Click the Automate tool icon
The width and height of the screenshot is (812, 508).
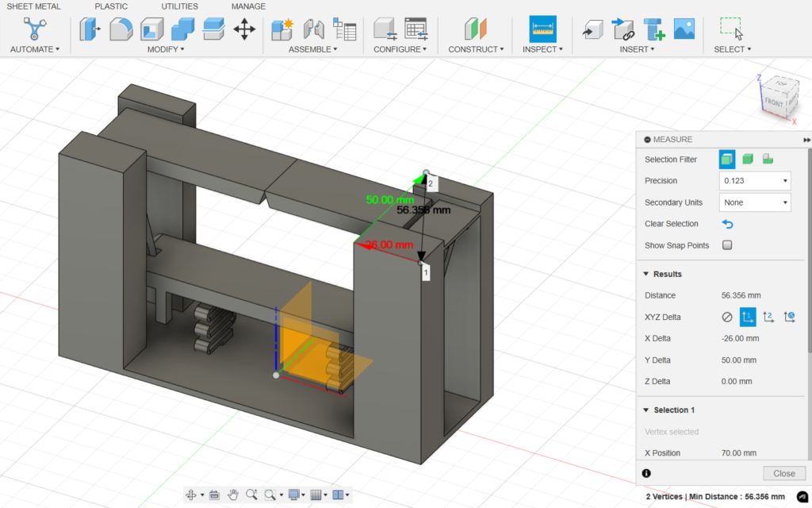(x=35, y=29)
